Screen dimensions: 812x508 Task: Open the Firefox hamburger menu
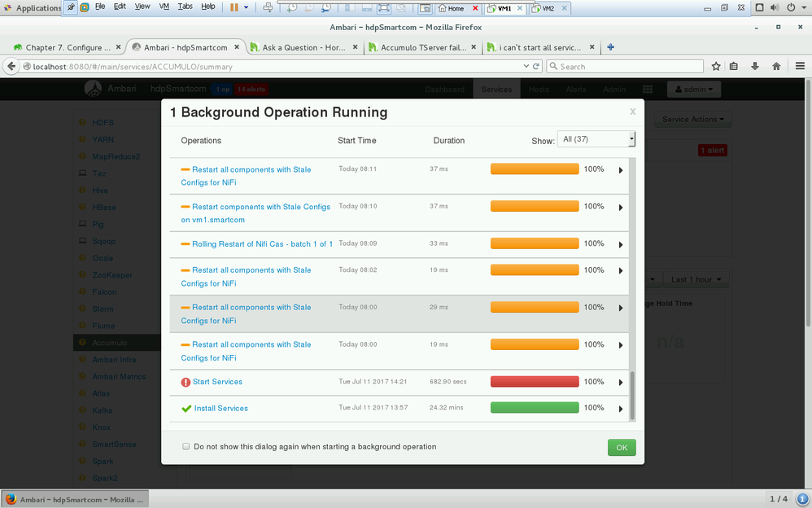point(799,67)
